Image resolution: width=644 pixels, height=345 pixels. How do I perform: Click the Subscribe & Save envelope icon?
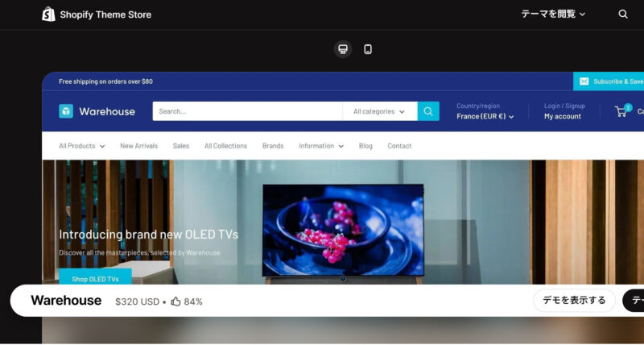click(584, 81)
